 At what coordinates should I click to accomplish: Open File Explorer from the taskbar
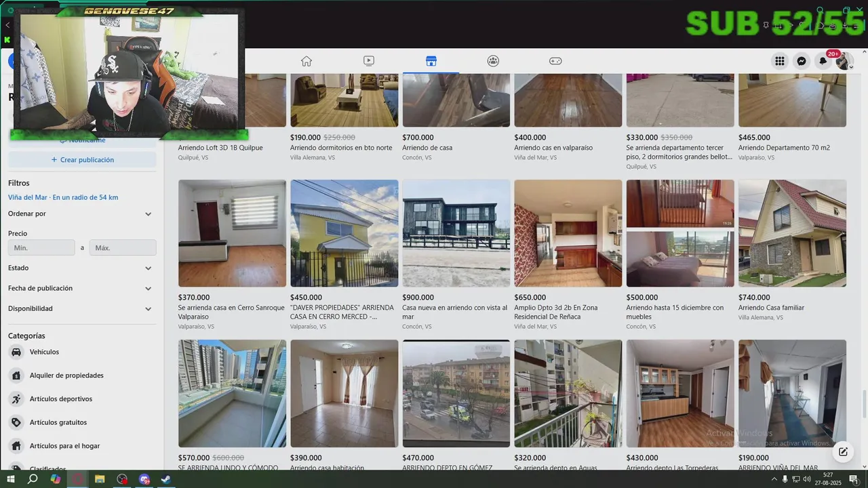coord(100,479)
